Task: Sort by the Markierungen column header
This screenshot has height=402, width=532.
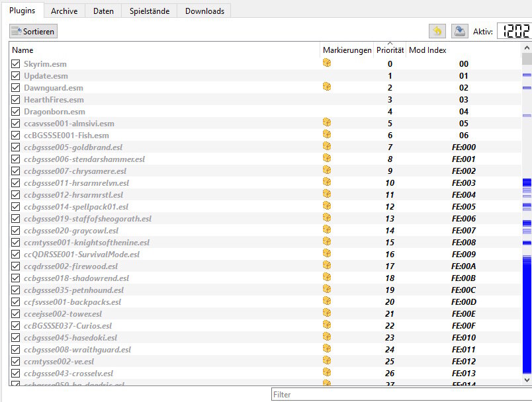Action: coord(347,50)
